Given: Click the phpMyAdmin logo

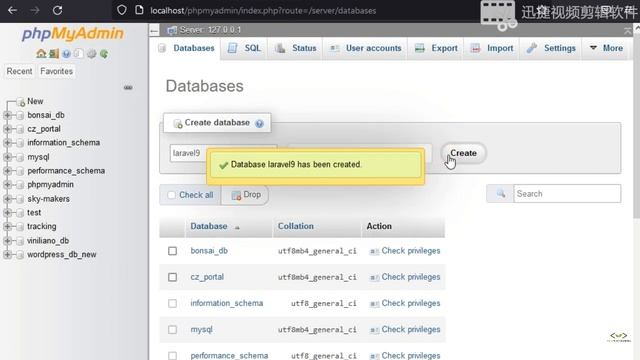Looking at the screenshot, I should click(73, 33).
